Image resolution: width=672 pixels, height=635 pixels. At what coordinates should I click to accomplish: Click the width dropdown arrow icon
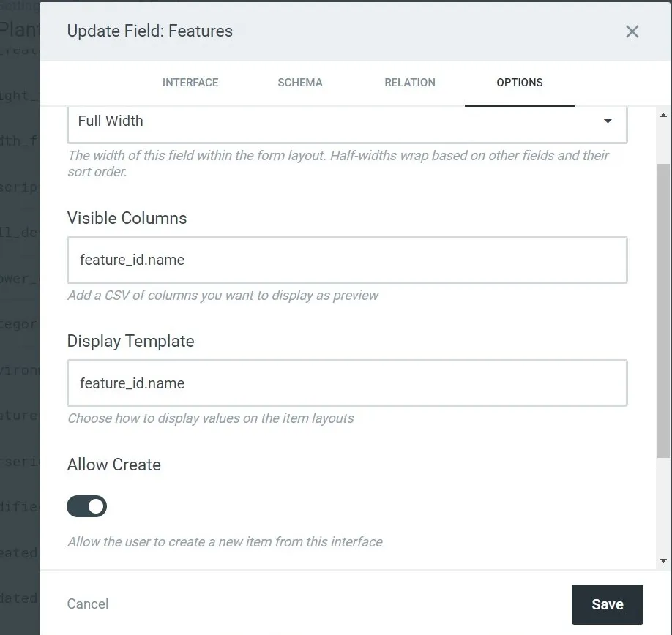click(608, 121)
